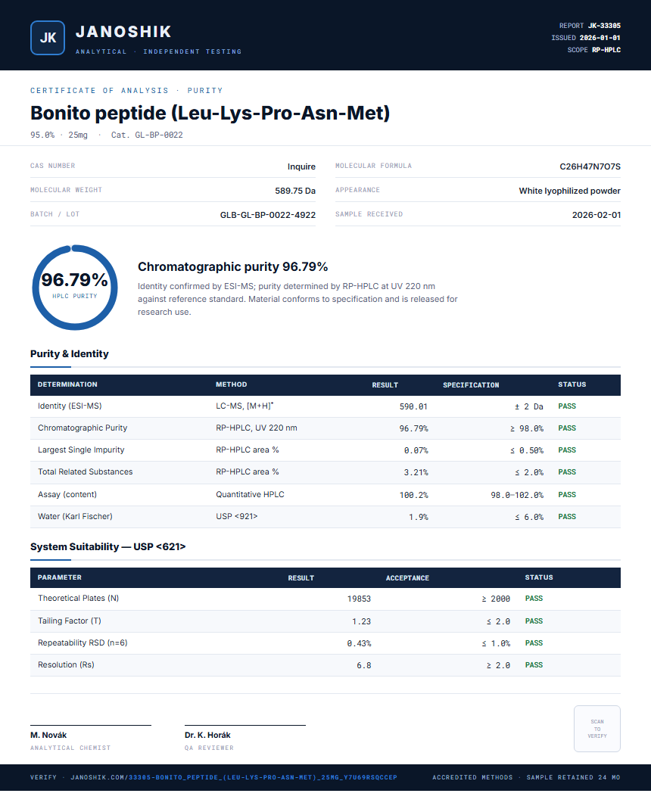Click PASS status for Resolution (Rs)
This screenshot has height=812, width=651.
[534, 665]
